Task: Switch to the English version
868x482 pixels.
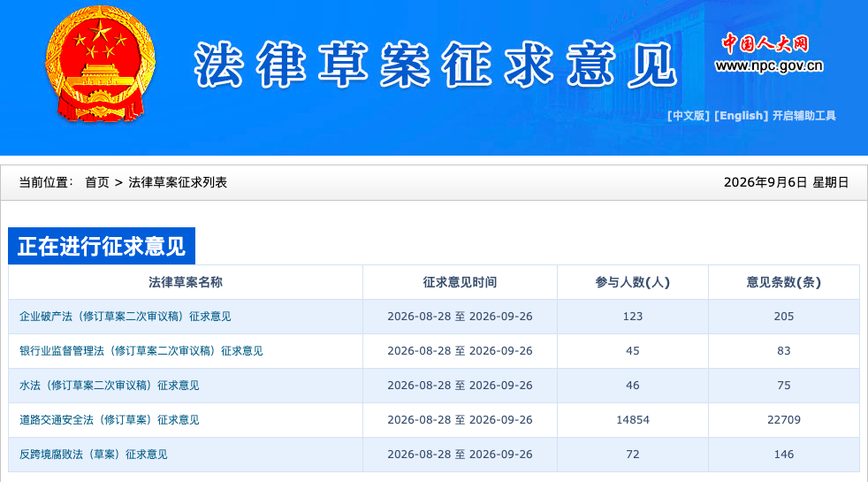Action: [742, 116]
